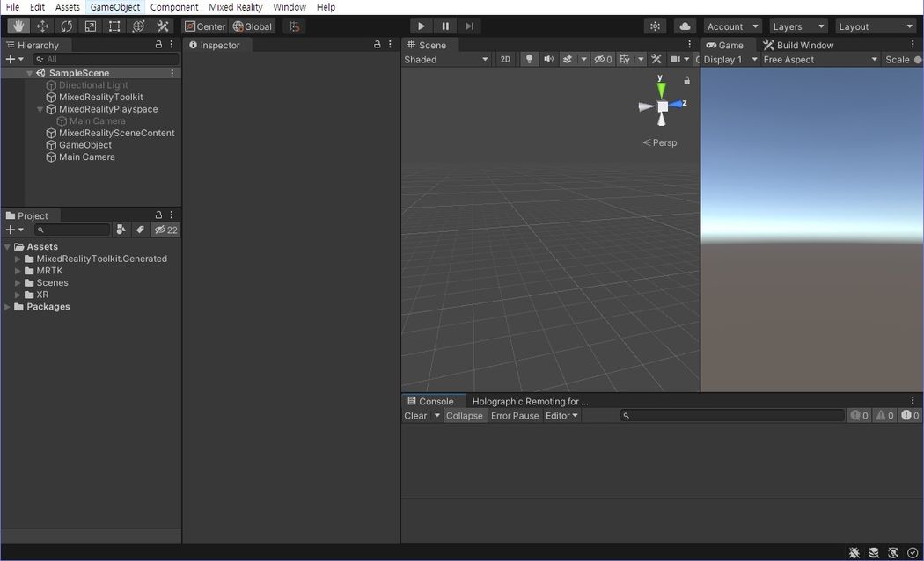Image resolution: width=924 pixels, height=561 pixels.
Task: Open the Mixed Reality menu
Action: point(235,7)
